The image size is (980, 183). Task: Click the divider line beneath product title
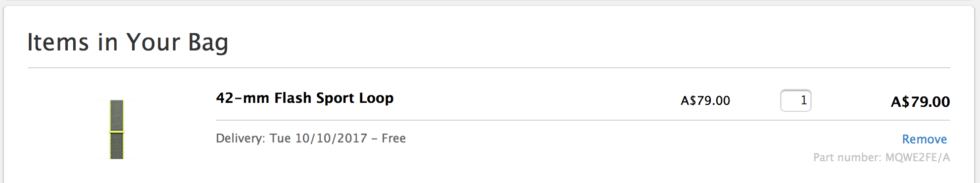(x=583, y=120)
